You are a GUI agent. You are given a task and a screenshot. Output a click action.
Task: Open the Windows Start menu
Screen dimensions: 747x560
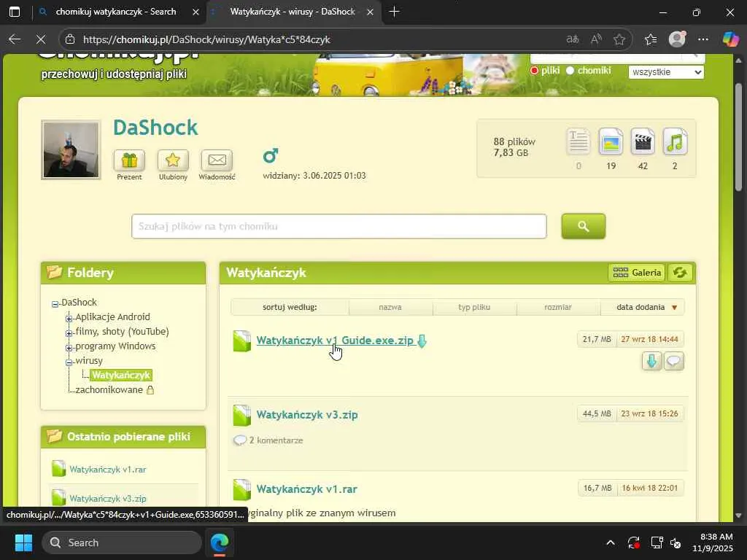tap(23, 542)
